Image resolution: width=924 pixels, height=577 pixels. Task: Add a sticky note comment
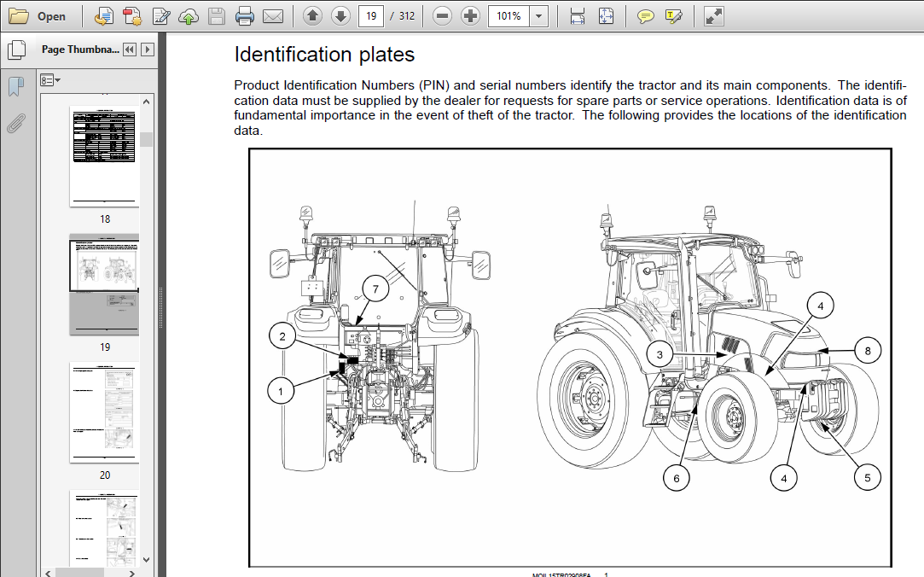[x=645, y=16]
